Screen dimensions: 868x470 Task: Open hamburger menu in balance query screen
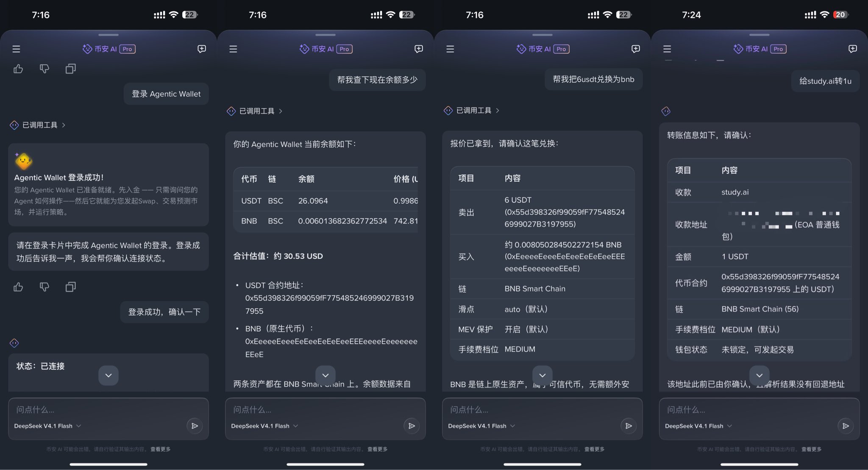(233, 49)
